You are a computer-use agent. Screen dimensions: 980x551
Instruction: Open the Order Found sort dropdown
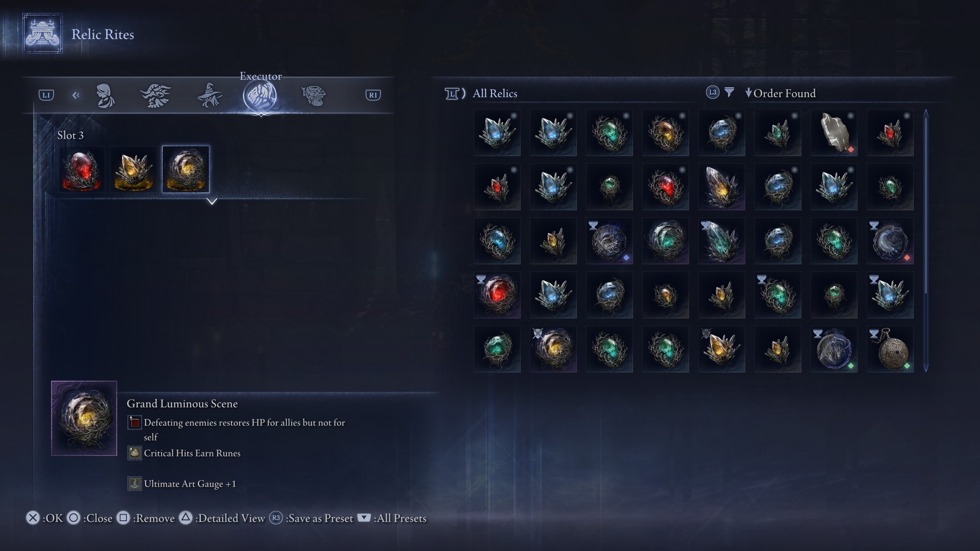pyautogui.click(x=784, y=93)
